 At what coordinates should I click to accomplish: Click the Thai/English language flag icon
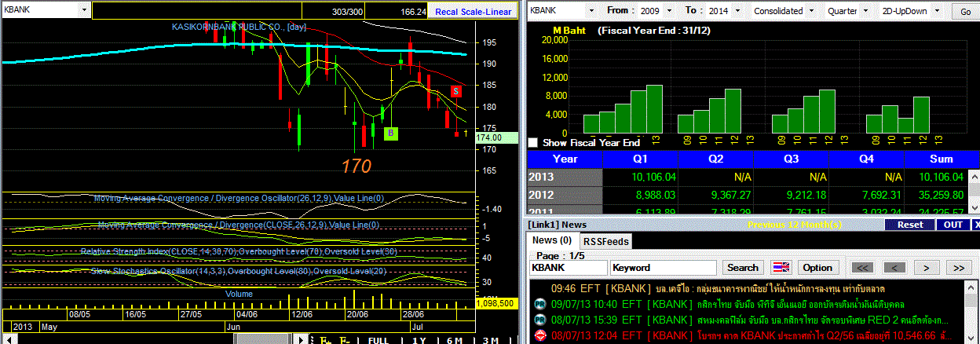click(782, 268)
